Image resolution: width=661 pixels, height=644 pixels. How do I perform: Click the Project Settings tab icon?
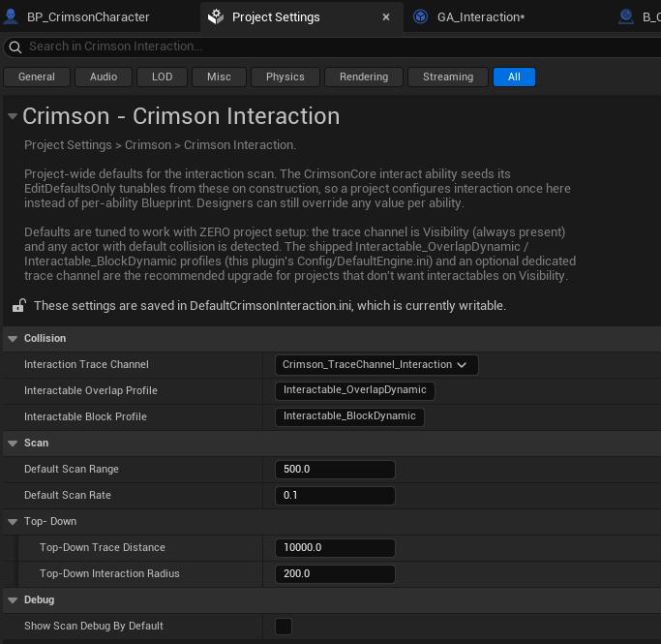click(x=216, y=16)
